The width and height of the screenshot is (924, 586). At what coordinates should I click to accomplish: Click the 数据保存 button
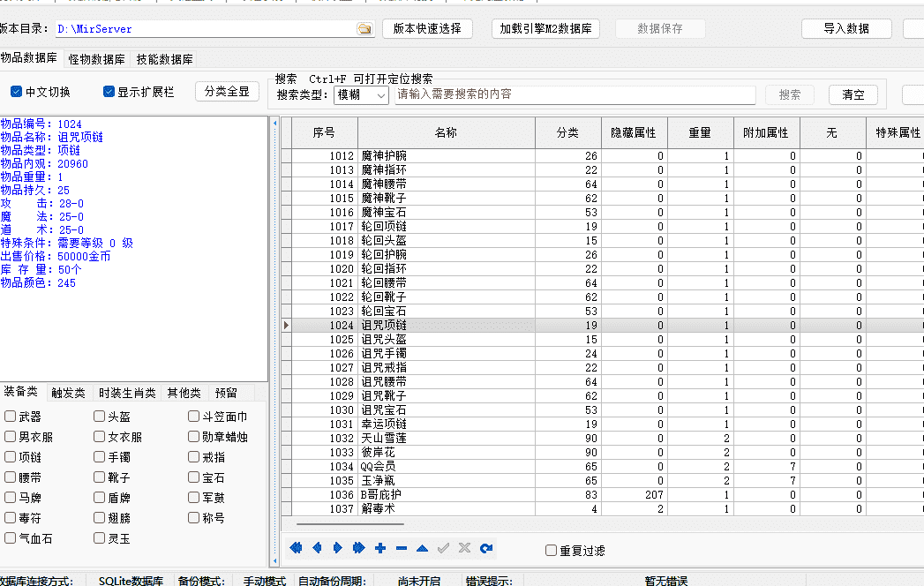tap(660, 28)
